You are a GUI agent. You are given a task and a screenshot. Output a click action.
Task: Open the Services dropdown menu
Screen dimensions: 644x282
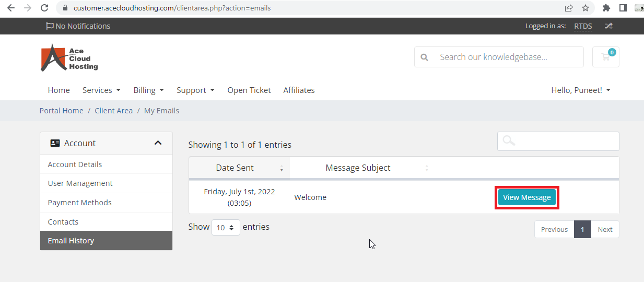(x=101, y=90)
